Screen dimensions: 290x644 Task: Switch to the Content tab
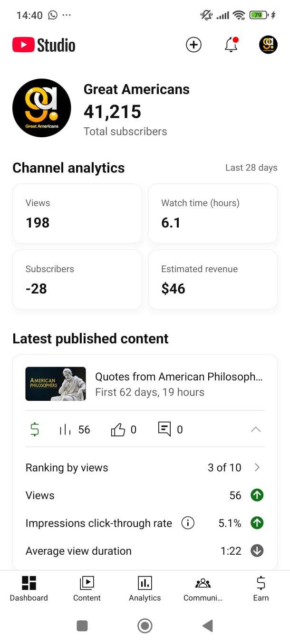tap(87, 588)
